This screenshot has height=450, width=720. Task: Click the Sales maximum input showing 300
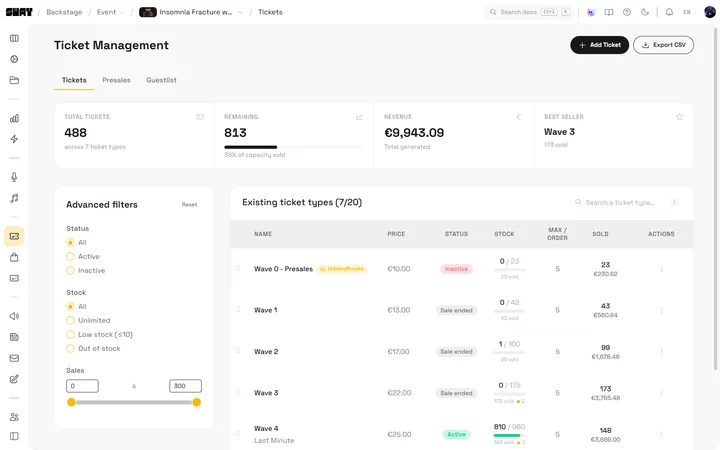point(186,386)
